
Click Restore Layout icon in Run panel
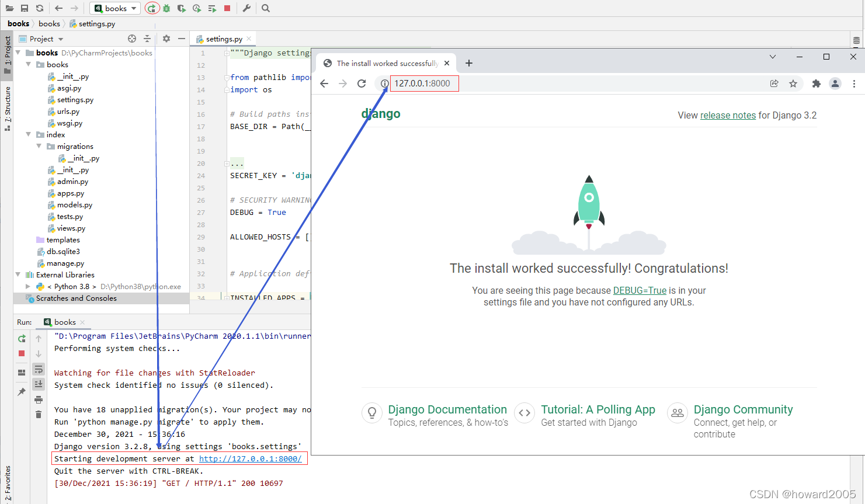coord(22,373)
